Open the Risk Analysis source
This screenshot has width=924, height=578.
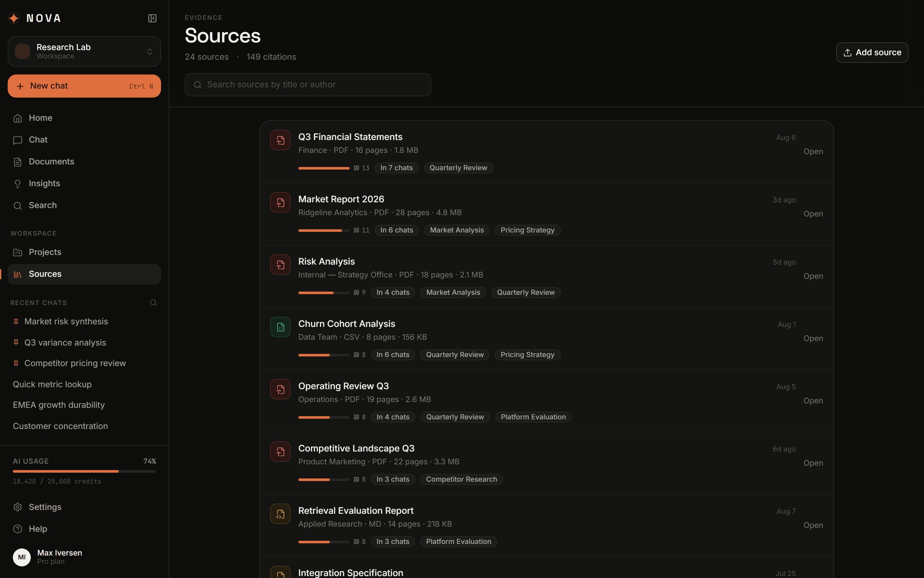coord(813,276)
